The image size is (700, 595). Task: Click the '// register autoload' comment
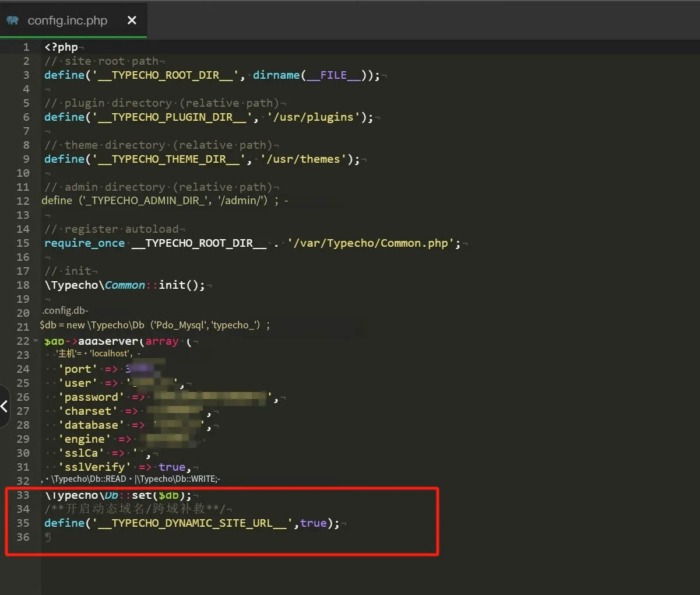114,229
